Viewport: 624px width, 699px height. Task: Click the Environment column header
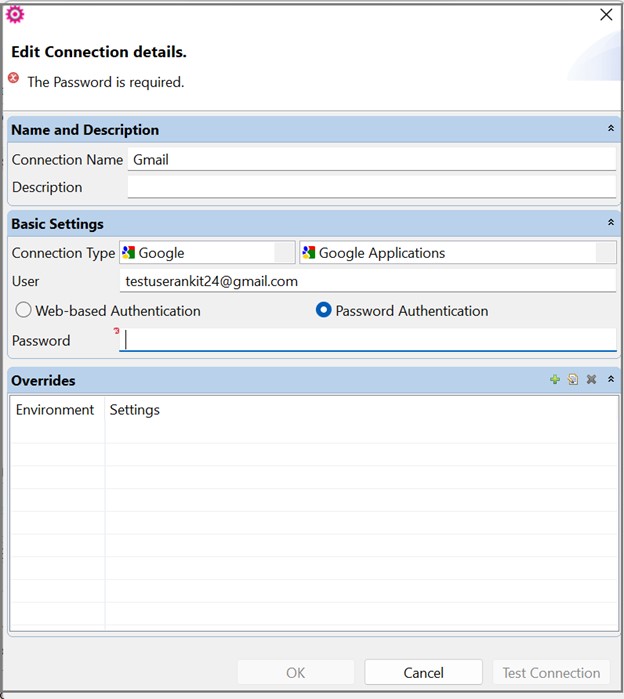pyautogui.click(x=55, y=410)
